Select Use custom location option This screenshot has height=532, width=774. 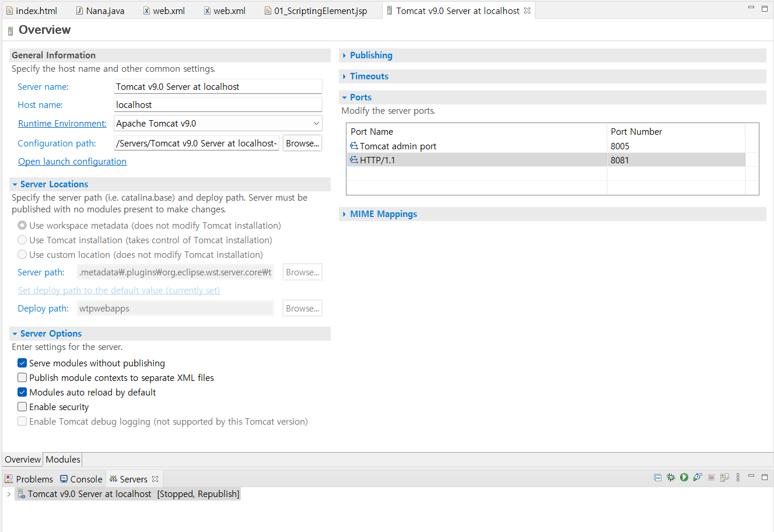point(22,254)
